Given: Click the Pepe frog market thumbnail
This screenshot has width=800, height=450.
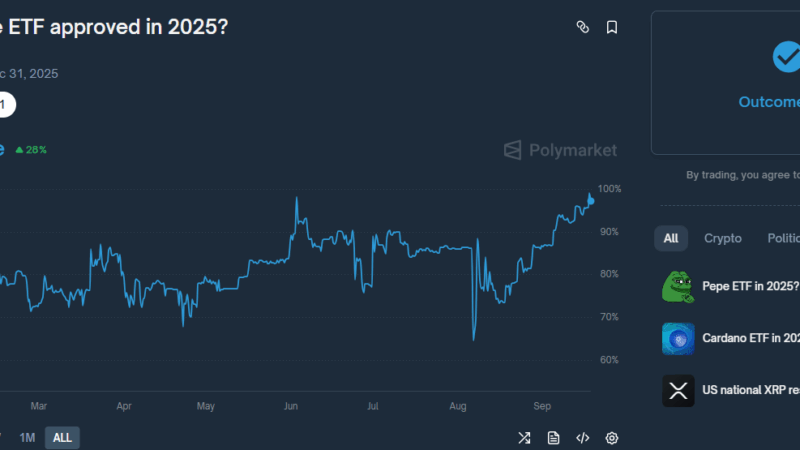Looking at the screenshot, I should click(678, 286).
